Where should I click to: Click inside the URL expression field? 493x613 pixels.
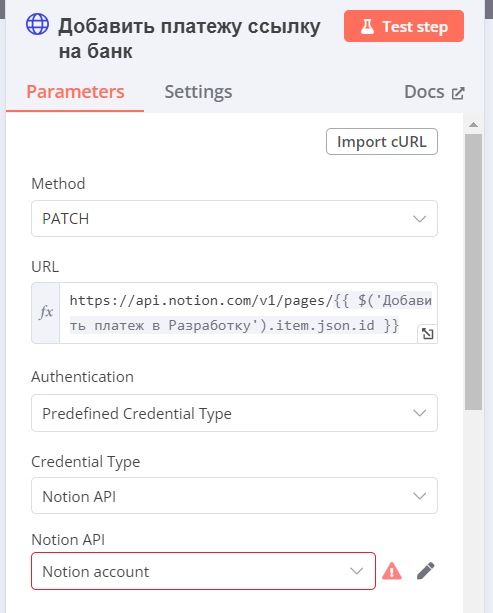(x=248, y=313)
